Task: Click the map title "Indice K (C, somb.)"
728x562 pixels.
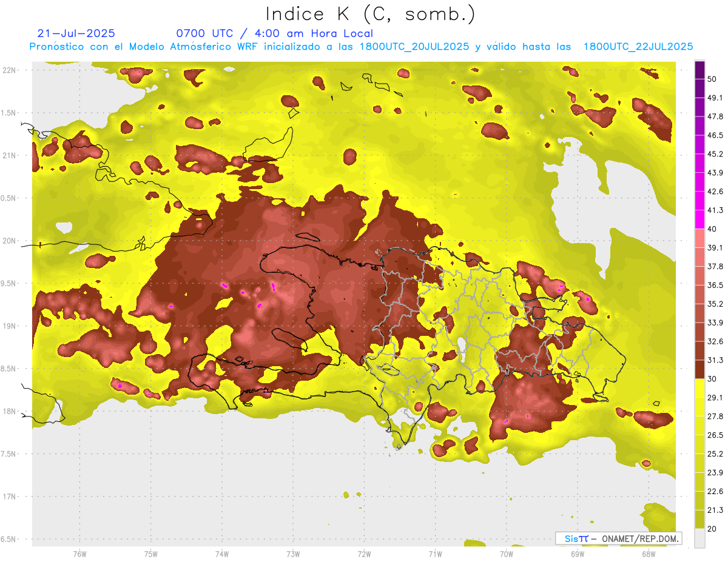Action: click(x=371, y=14)
